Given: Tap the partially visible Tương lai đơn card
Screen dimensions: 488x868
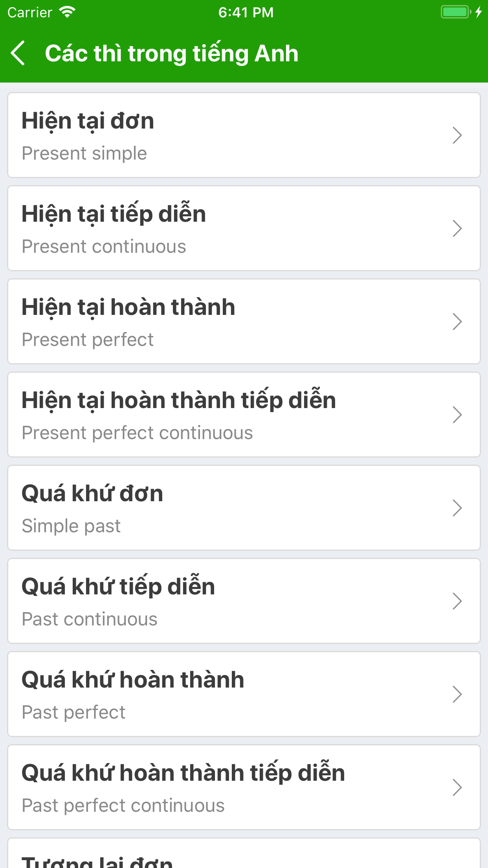Looking at the screenshot, I should 244,857.
